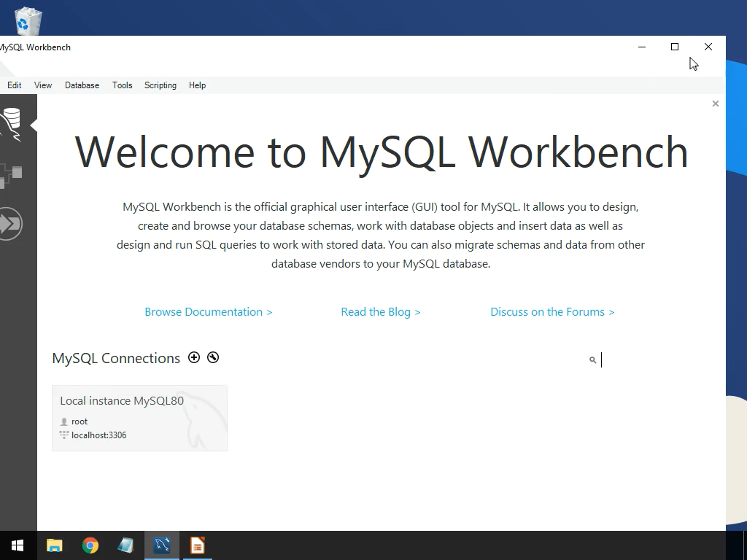
Task: Open Windows Start menu
Action: [x=18, y=545]
